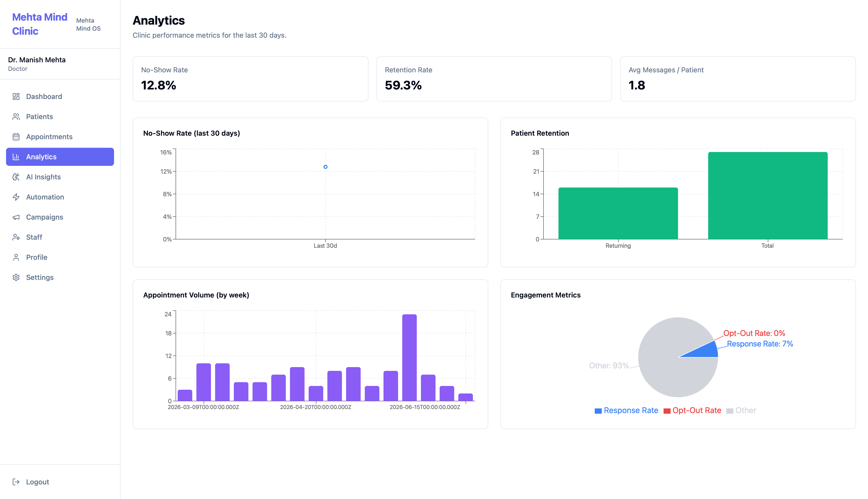Click the 'Other: 93%' pie label
This screenshot has width=868, height=499.
609,366
